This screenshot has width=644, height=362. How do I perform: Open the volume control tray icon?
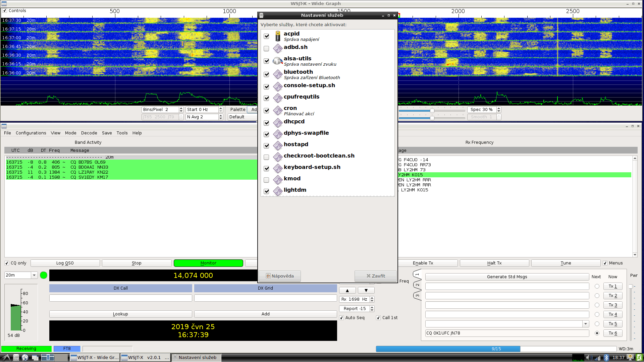[x=589, y=358]
